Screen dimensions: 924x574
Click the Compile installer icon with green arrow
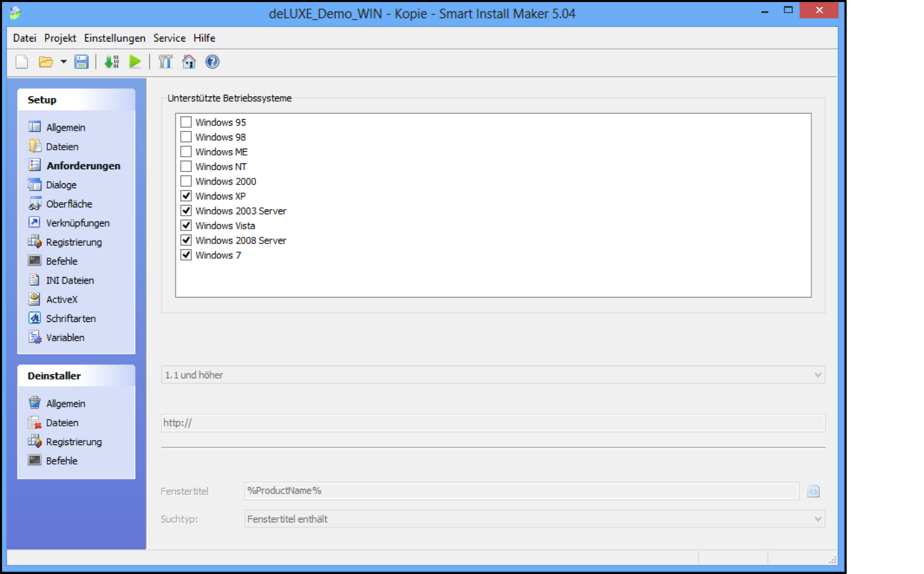111,62
